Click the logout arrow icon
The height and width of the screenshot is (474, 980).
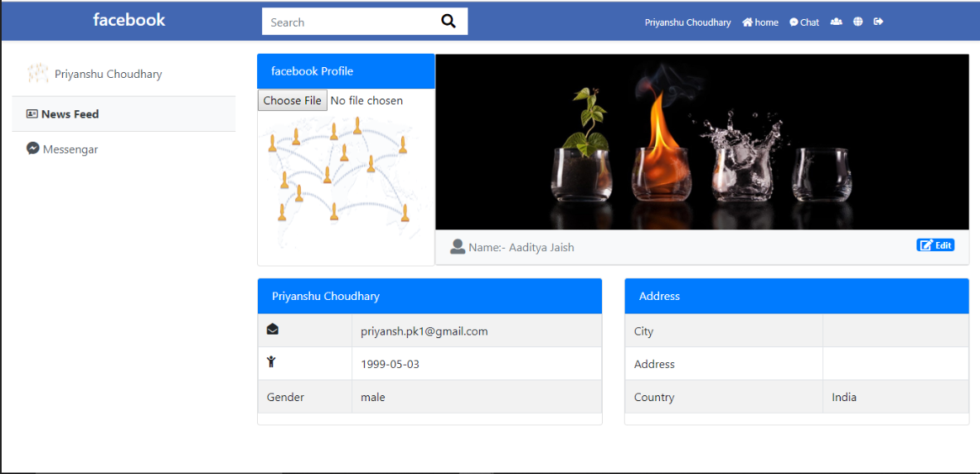pos(878,22)
